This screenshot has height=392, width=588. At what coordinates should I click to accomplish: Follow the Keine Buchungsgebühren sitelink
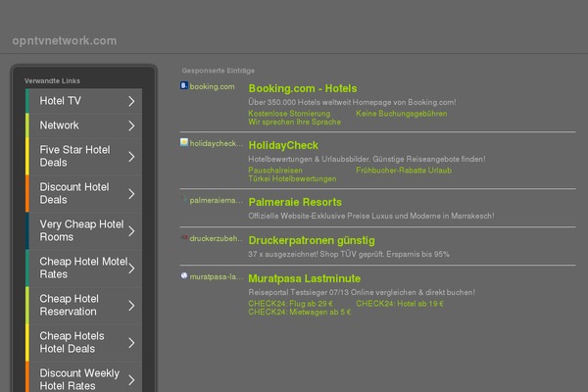[x=401, y=114]
